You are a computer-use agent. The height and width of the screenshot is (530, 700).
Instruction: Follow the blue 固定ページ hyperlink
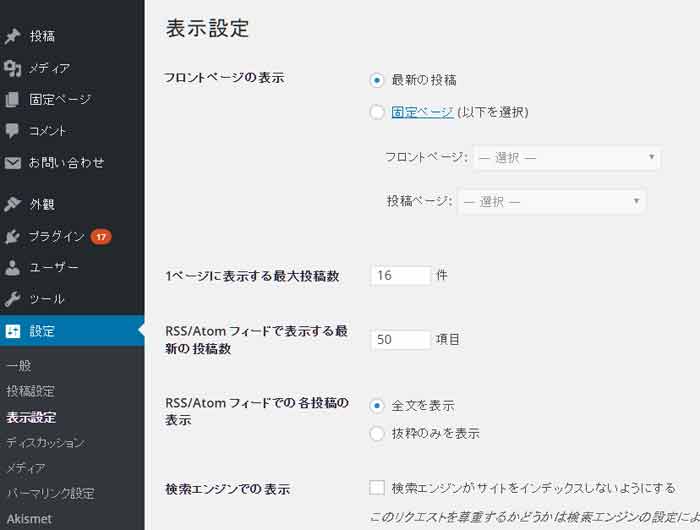[422, 112]
